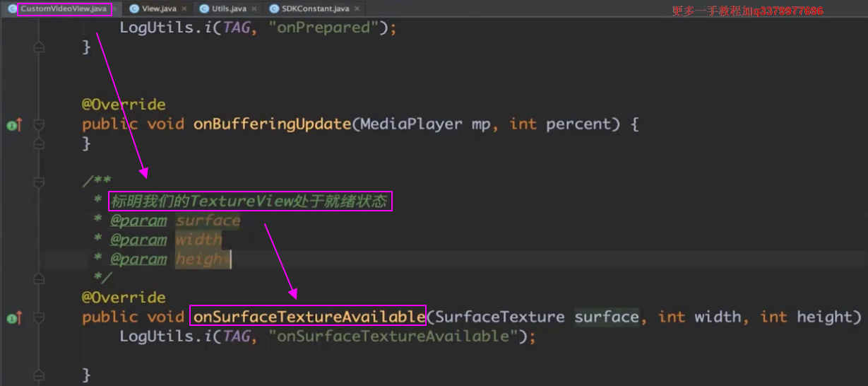This screenshot has height=386, width=868.
Task: Click the class icon on the SDKConstant.java tab
Action: pyautogui.click(x=273, y=9)
